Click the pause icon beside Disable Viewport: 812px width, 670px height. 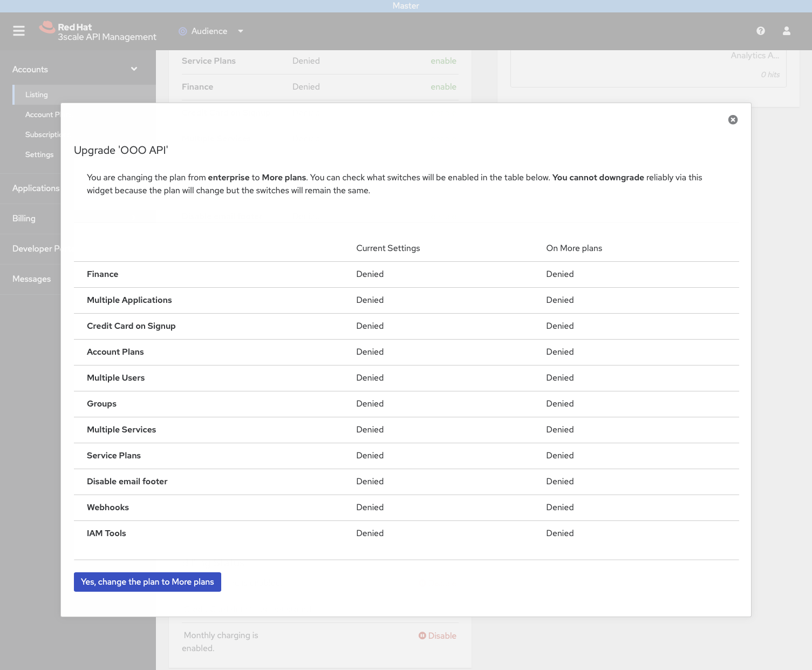click(422, 636)
